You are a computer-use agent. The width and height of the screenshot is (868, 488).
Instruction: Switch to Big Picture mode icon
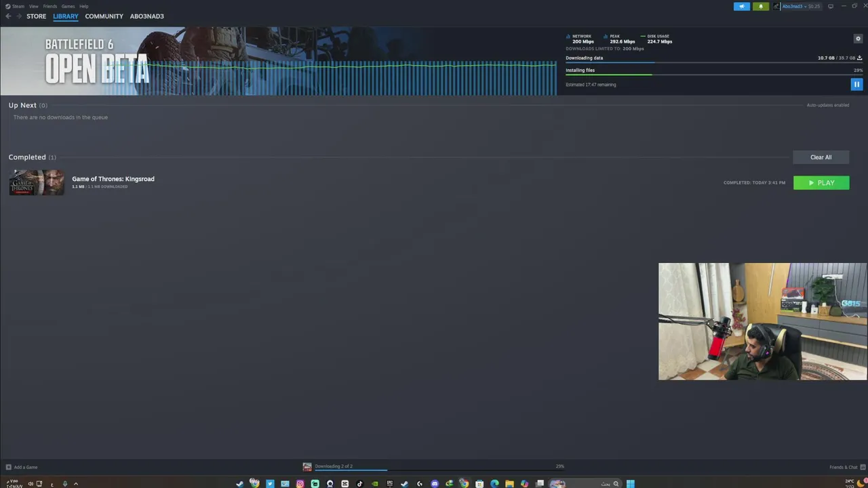click(831, 6)
